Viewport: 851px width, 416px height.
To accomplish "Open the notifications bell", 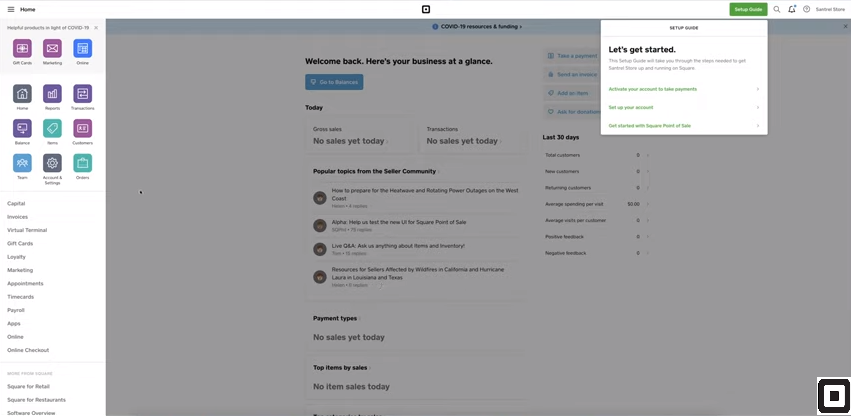I will (792, 9).
